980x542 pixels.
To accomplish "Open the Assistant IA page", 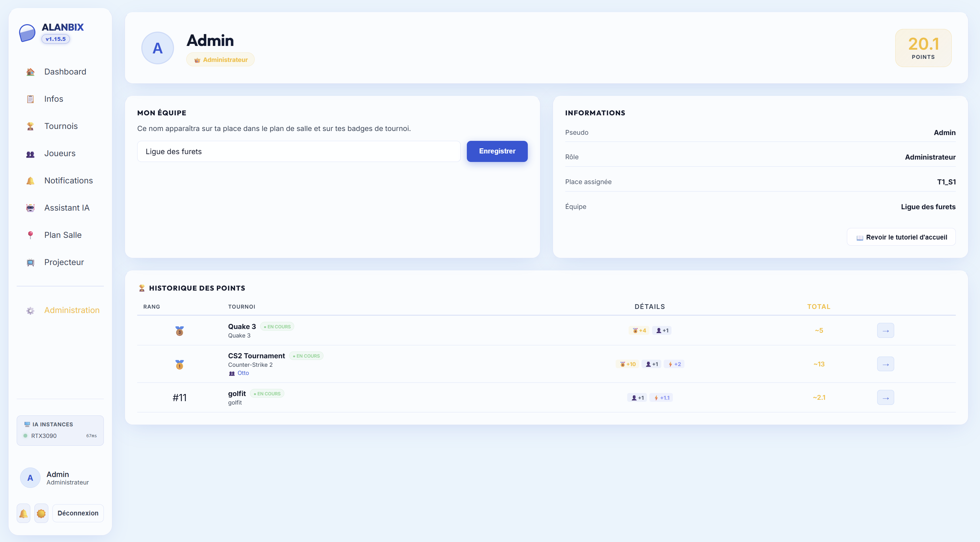I will [x=60, y=208].
